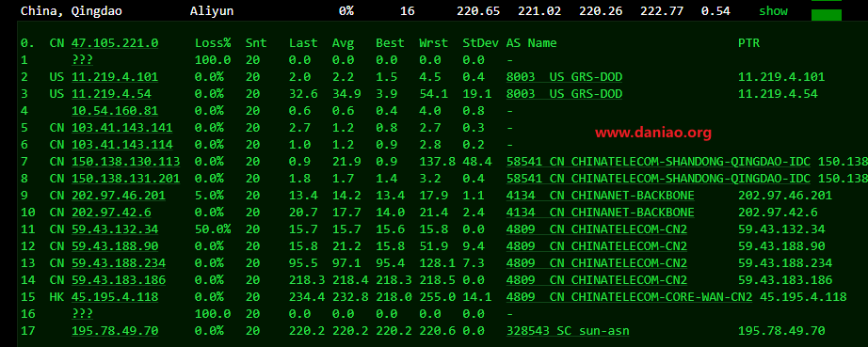
Task: Click the 0.54 StDev in summary row
Action: 715,11
